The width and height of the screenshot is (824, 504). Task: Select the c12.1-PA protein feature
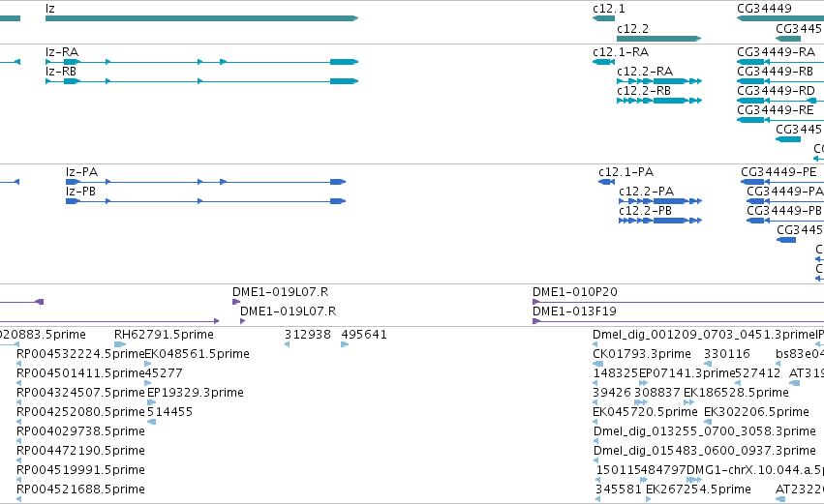click(x=606, y=182)
